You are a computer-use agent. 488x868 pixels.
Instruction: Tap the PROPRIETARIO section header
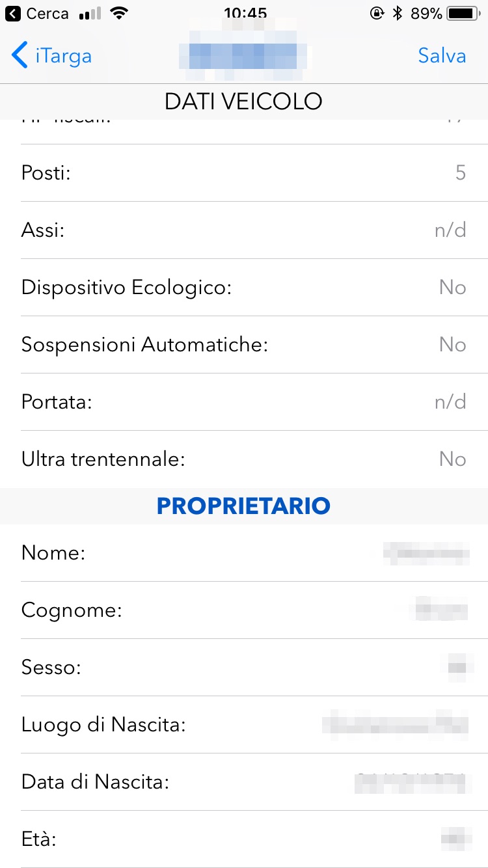point(244,506)
